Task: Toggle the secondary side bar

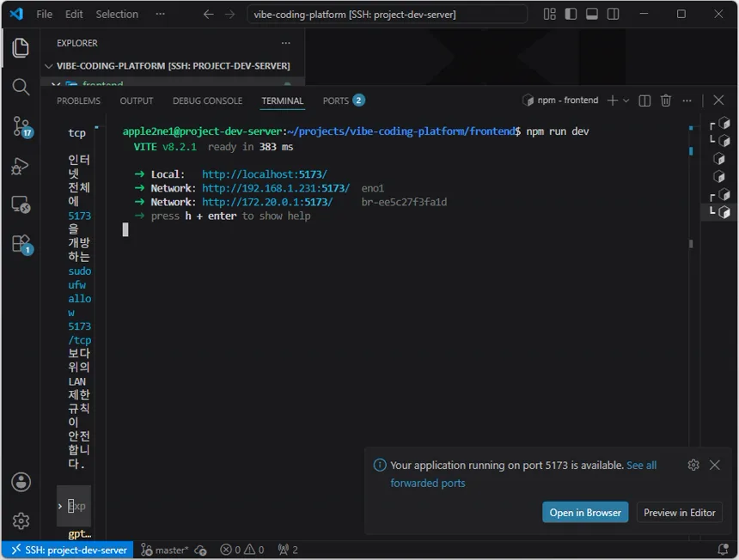Action: [x=614, y=14]
